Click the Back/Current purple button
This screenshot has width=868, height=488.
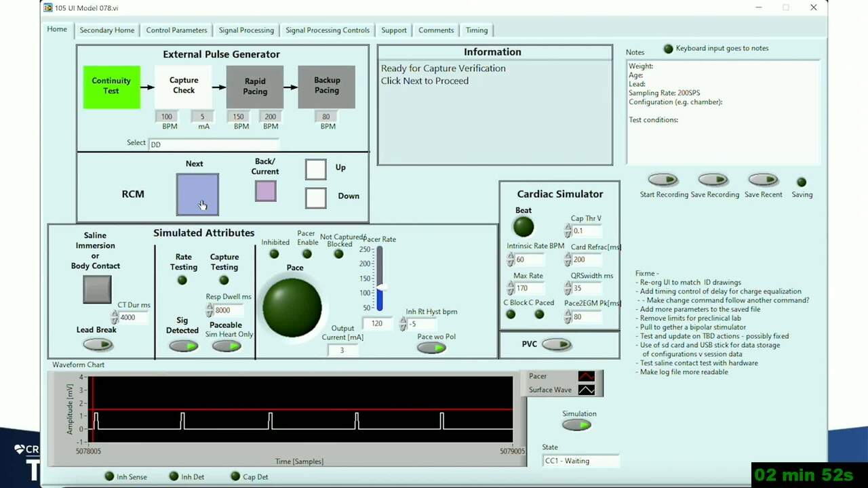pos(266,191)
